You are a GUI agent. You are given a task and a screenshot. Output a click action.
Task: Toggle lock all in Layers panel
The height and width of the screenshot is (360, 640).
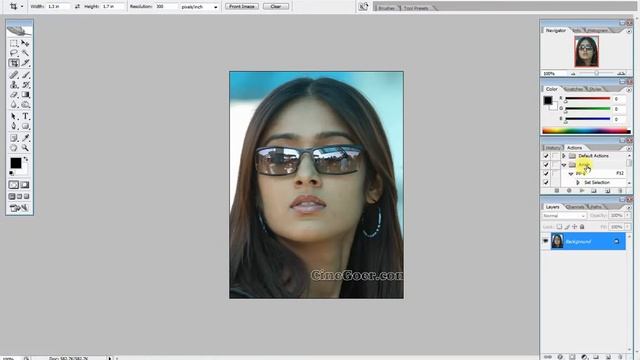coord(582,227)
